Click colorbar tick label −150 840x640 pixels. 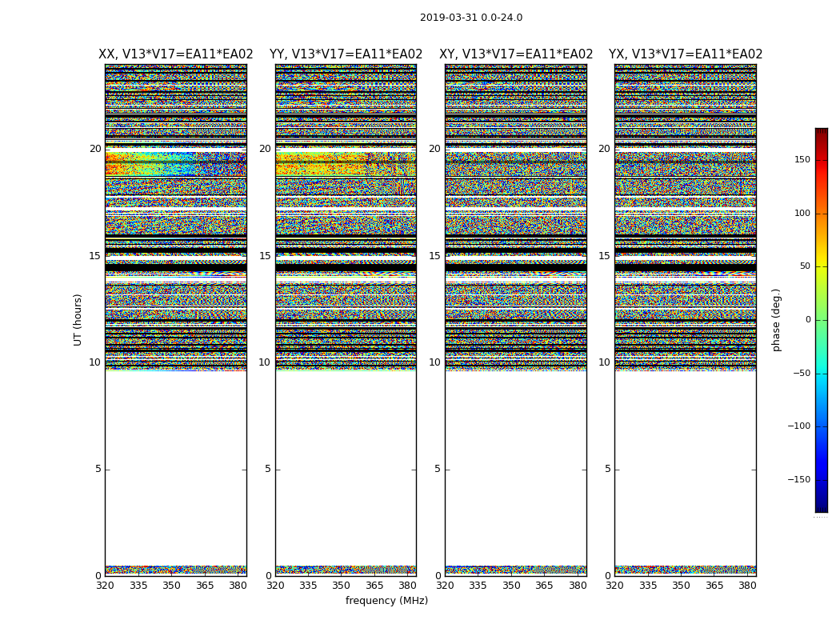tap(798, 479)
